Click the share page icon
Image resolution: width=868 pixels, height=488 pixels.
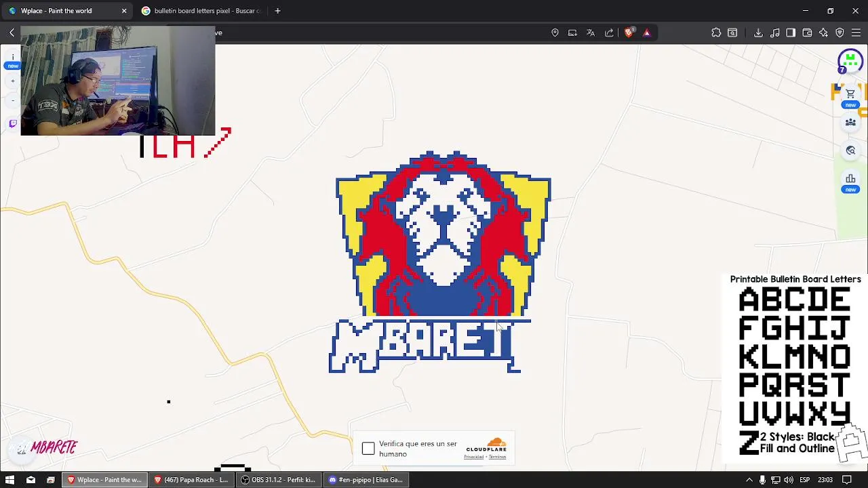(609, 33)
